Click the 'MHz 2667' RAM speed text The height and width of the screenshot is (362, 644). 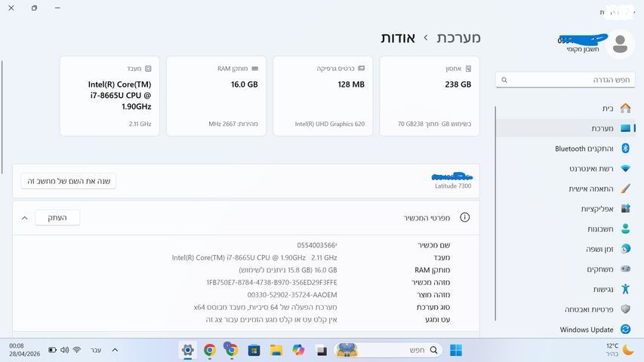[x=222, y=124]
